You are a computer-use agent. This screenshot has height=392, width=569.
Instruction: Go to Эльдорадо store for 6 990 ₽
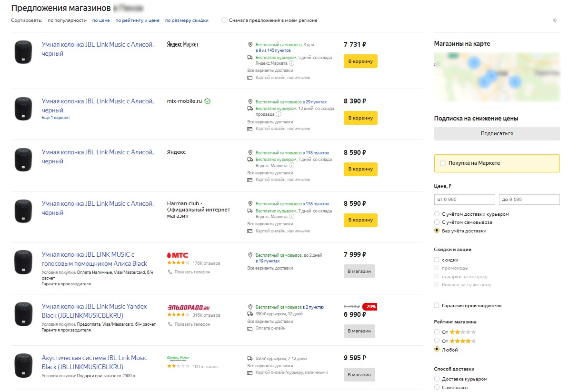pos(359,331)
